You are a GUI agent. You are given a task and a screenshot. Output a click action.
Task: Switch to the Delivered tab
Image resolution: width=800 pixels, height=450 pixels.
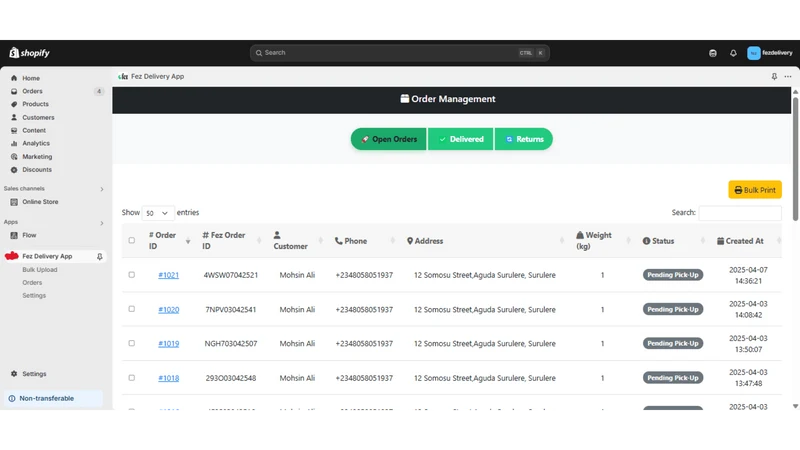pos(461,139)
